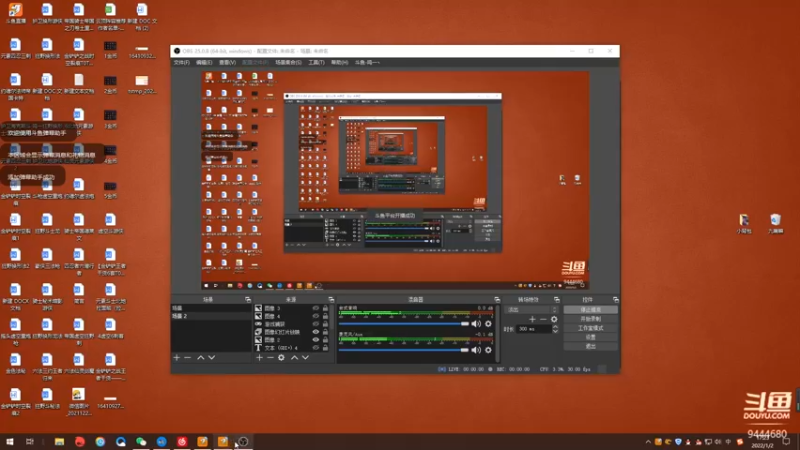
Task: Pop out the 混音器 mixer dock
Action: point(497,299)
